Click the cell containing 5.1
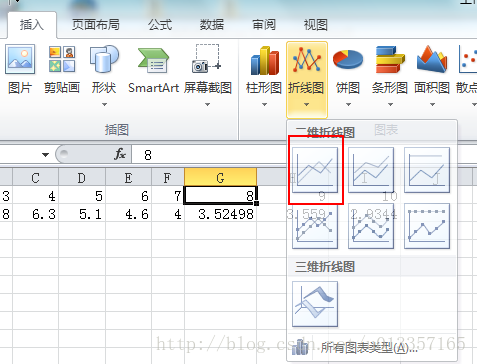The width and height of the screenshot is (477, 364). coord(82,214)
